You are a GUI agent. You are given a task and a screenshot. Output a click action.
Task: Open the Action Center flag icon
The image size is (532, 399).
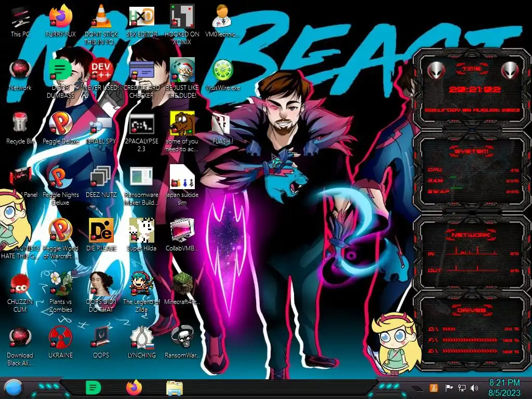click(449, 388)
